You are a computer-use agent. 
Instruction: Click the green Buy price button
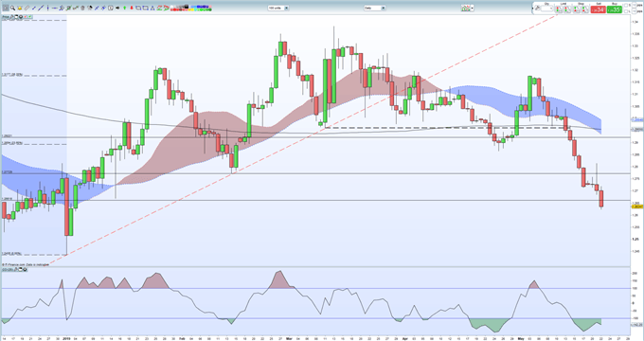point(615,9)
